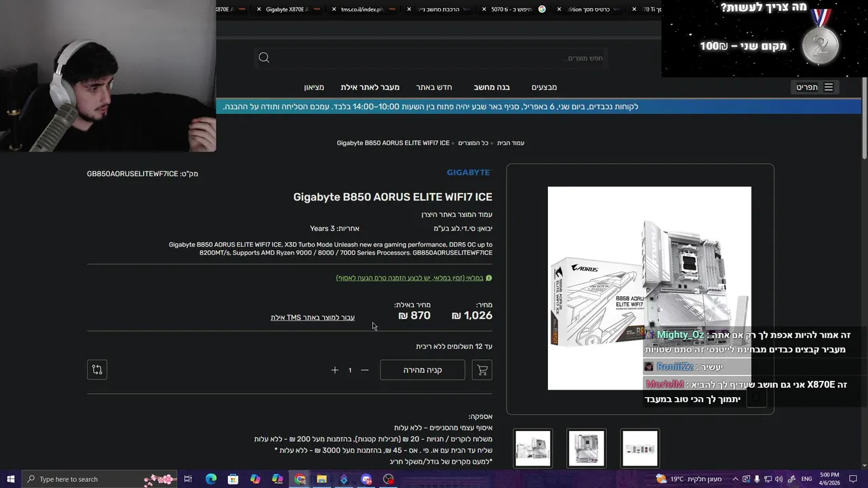Click the compare products icon

tap(97, 369)
